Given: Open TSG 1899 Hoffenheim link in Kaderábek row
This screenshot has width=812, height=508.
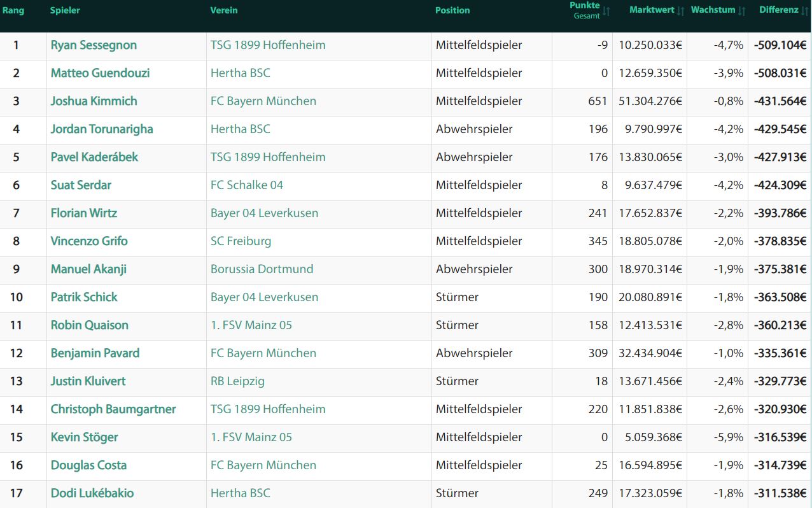Looking at the screenshot, I should [268, 157].
